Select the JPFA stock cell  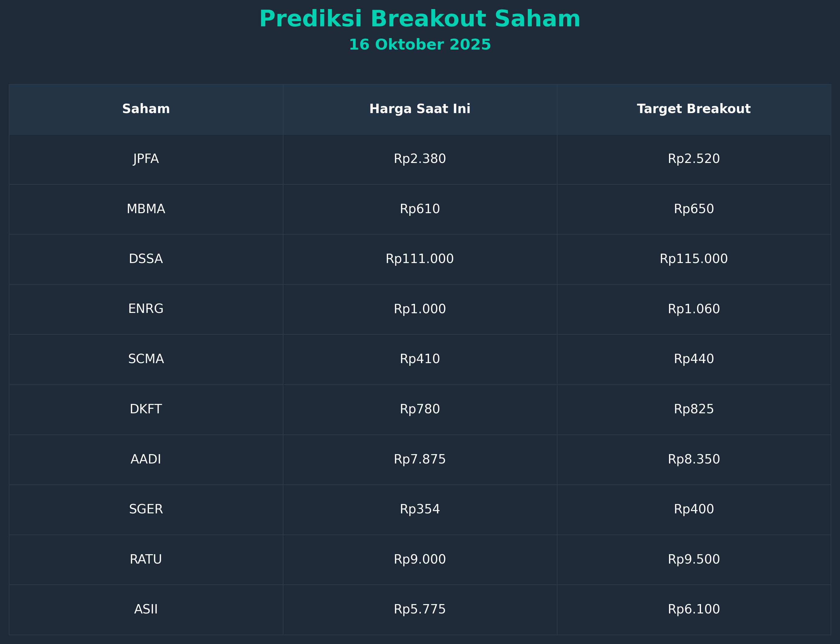click(x=146, y=159)
